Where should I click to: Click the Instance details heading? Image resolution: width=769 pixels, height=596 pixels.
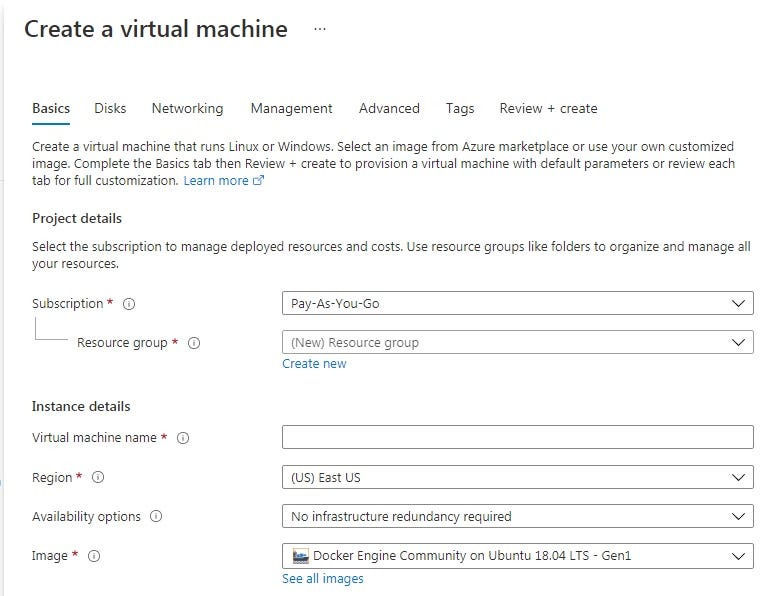[81, 407]
